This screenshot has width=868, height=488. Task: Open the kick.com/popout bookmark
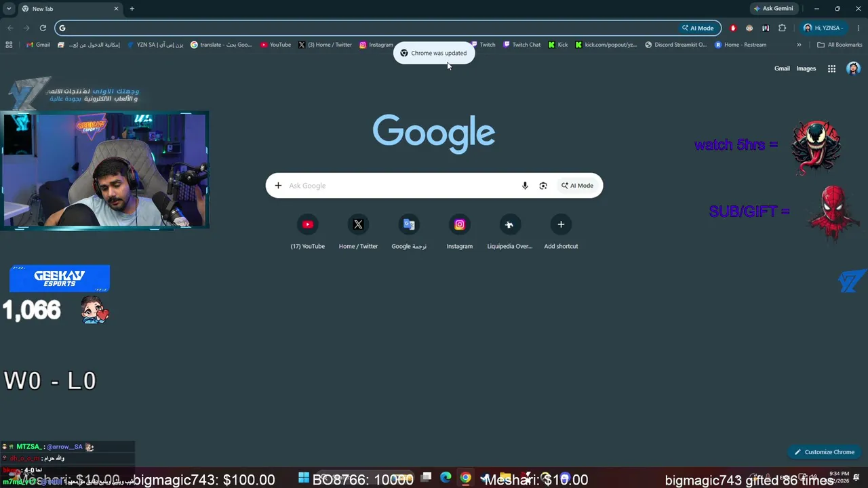click(x=606, y=45)
